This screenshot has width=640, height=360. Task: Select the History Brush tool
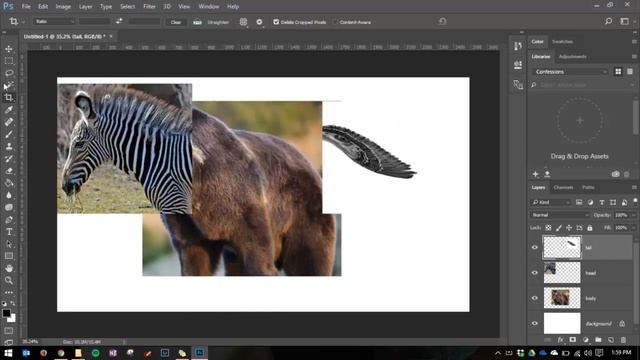[x=9, y=158]
